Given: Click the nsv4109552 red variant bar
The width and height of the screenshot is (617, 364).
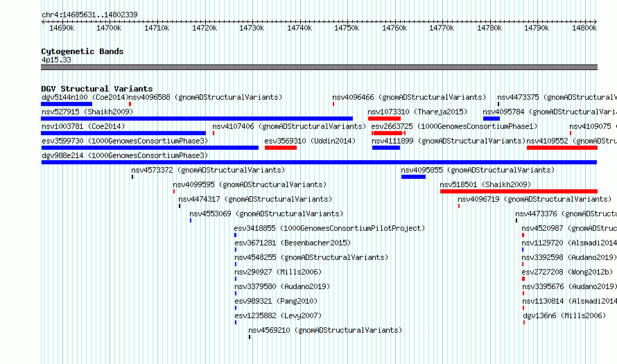Looking at the screenshot, I should [x=562, y=148].
